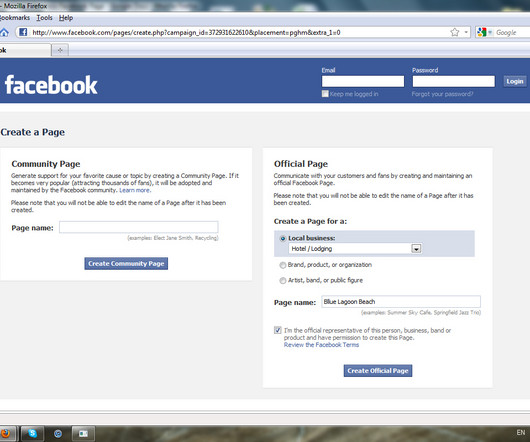Viewport: 530px width, 442px height.
Task: Click Official Page name field with Blue Lagoon Beach
Action: tap(401, 301)
